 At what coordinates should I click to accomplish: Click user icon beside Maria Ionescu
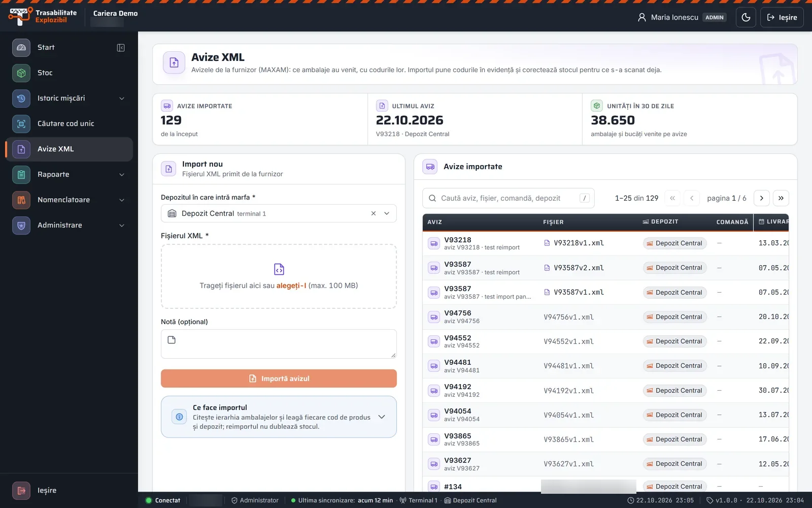click(642, 17)
